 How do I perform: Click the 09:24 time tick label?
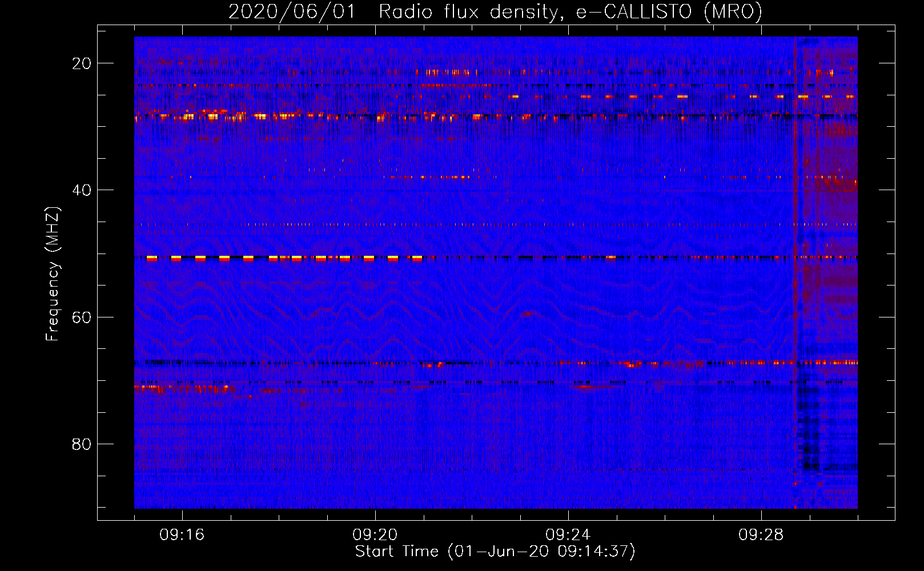click(x=568, y=535)
